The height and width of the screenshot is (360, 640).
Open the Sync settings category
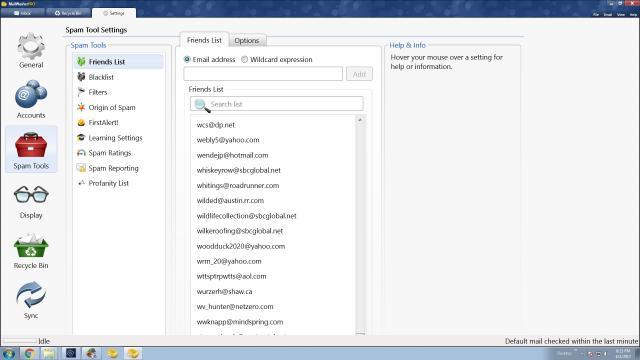pos(31,300)
